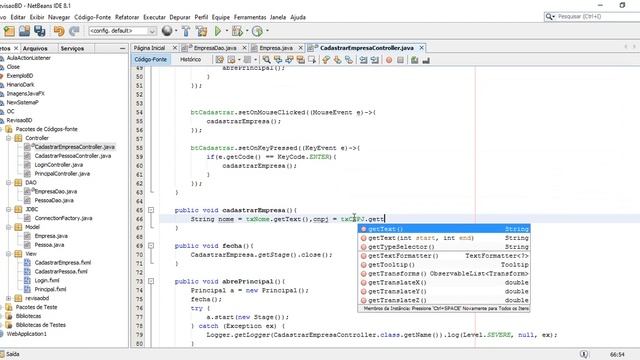640x360 pixels.
Task: Minimize the projects panel
Action: [122, 48]
